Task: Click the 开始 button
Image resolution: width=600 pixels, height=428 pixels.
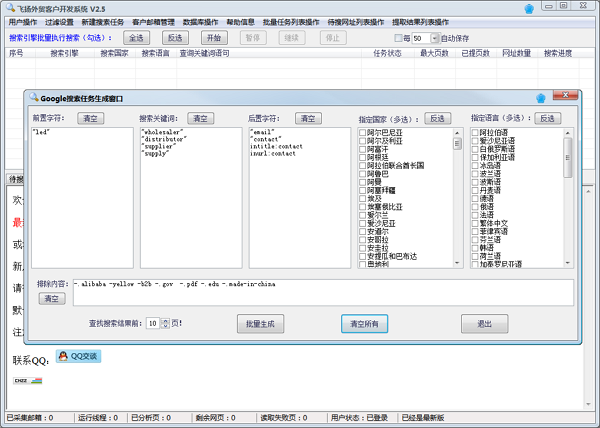Action: click(x=214, y=37)
